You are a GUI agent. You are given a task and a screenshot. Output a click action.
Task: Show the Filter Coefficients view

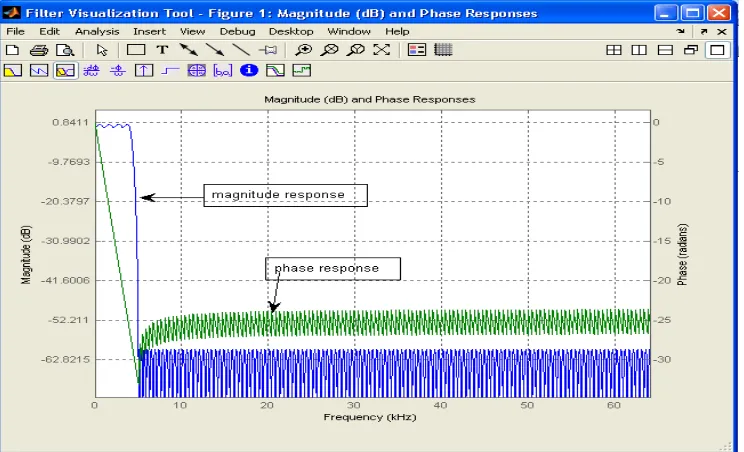click(223, 71)
